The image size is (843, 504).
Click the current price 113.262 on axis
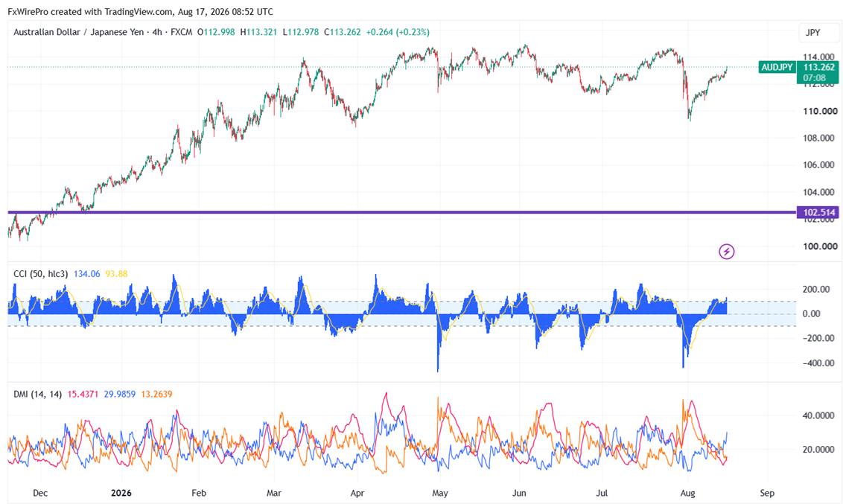[x=818, y=67]
